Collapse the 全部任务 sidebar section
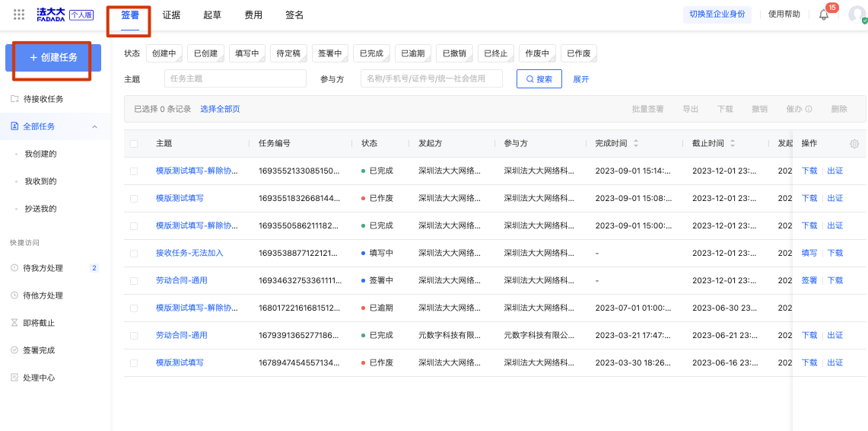 coord(94,127)
